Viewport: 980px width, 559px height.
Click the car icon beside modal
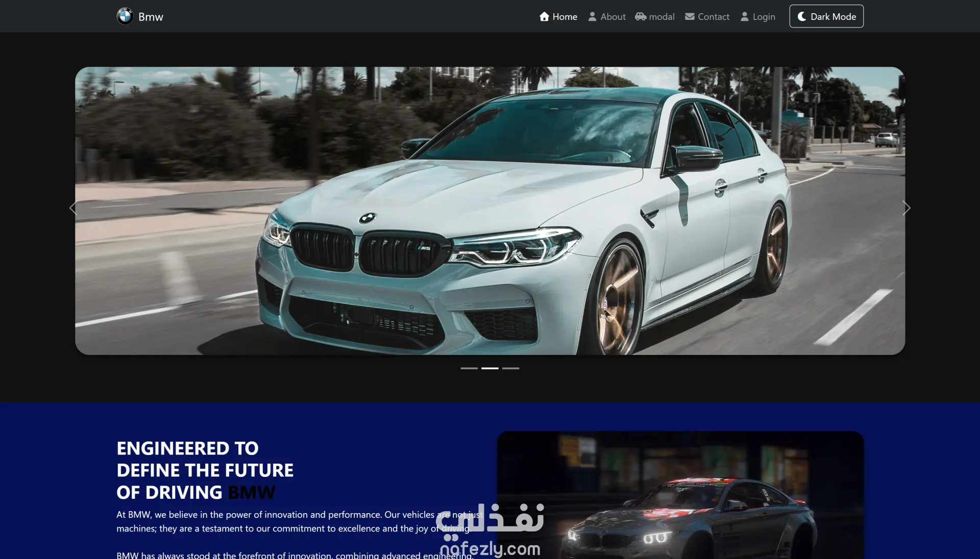tap(641, 16)
